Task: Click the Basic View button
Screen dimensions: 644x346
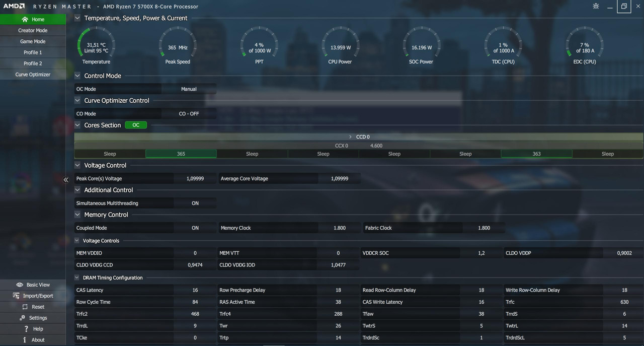Action: pyautogui.click(x=33, y=285)
